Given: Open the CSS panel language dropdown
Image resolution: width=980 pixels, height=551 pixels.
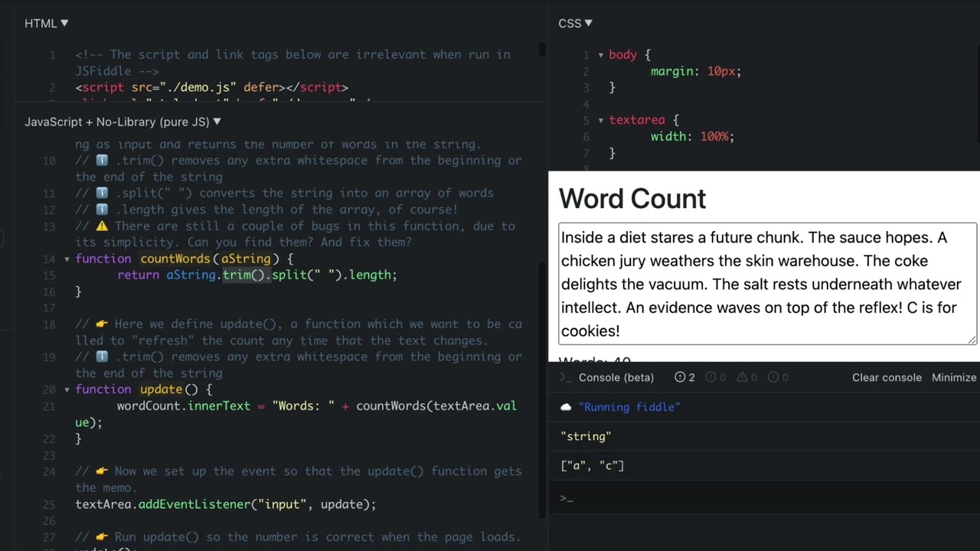Looking at the screenshot, I should 575,24.
